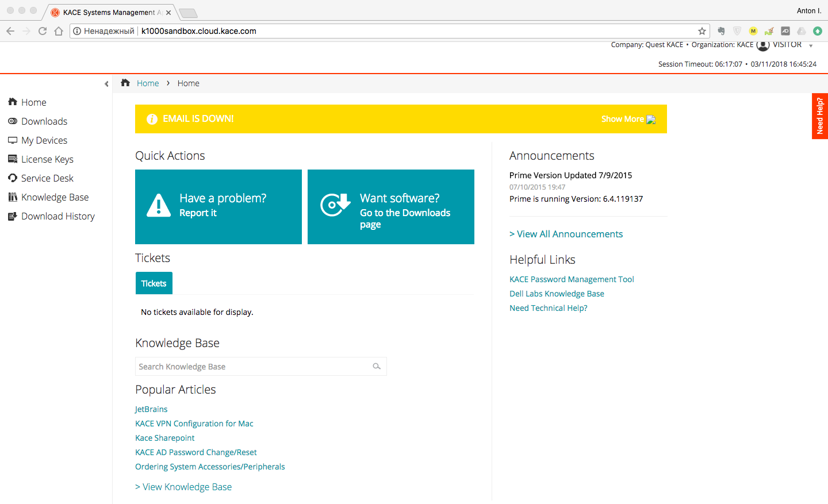Click the EMAIL IS DOWN! banner text
This screenshot has width=828, height=504.
(198, 118)
